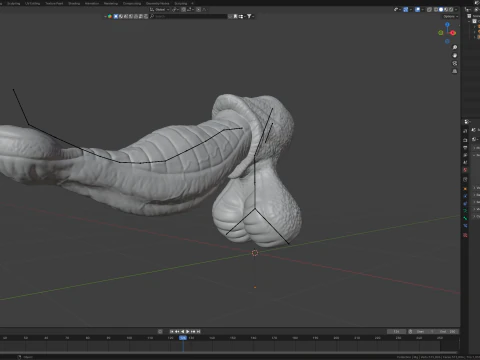Screen dimensions: 480x360
Task: Click the timeline horizontal scrollbar
Action: tap(230, 352)
